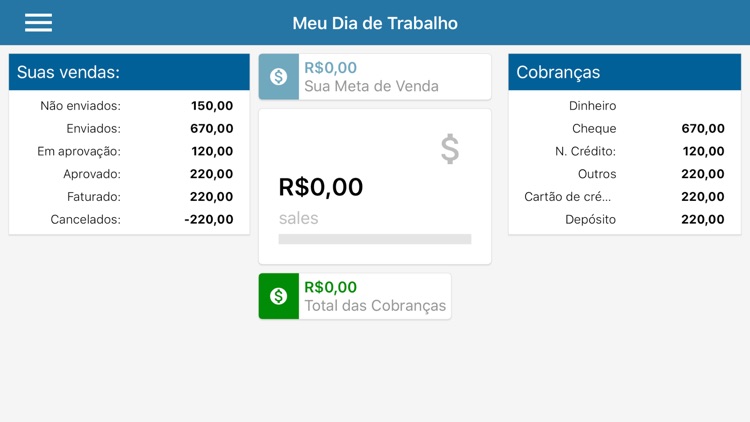Tap the Meu Dia de Trabalho title
This screenshot has height=422, width=750.
click(x=375, y=23)
